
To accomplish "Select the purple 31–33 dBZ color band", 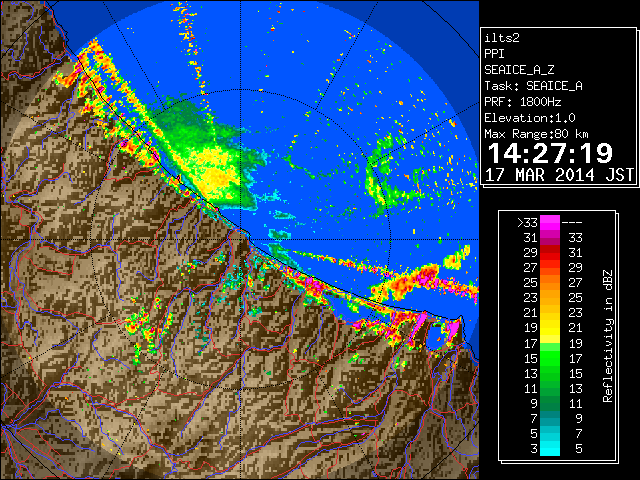I will click(550, 237).
